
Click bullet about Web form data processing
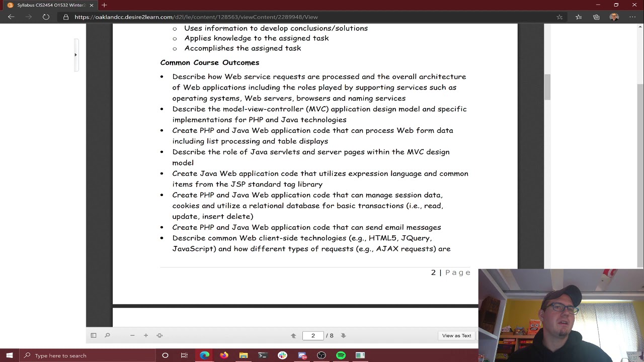[x=312, y=136]
